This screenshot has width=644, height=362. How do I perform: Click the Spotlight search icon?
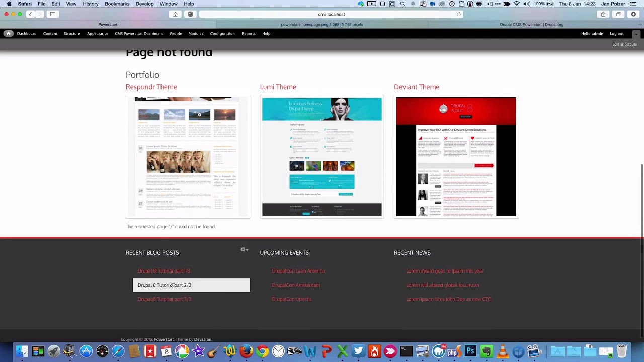[403, 4]
